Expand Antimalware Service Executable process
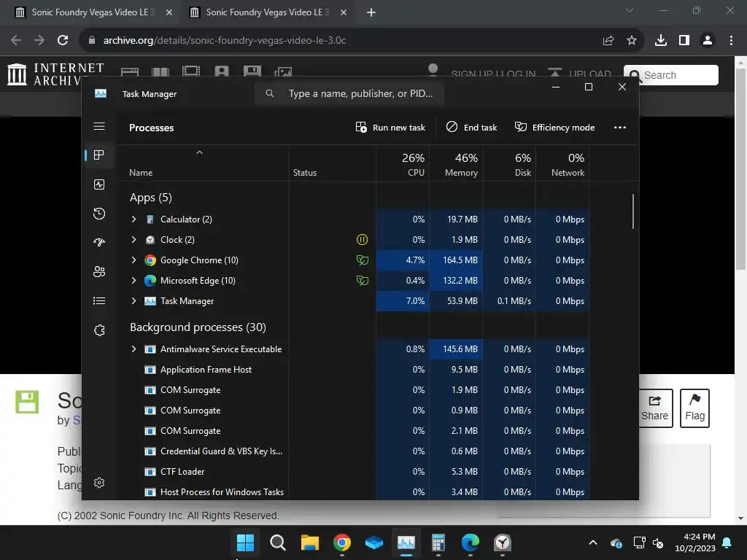Viewport: 747px width, 560px height. [x=134, y=349]
